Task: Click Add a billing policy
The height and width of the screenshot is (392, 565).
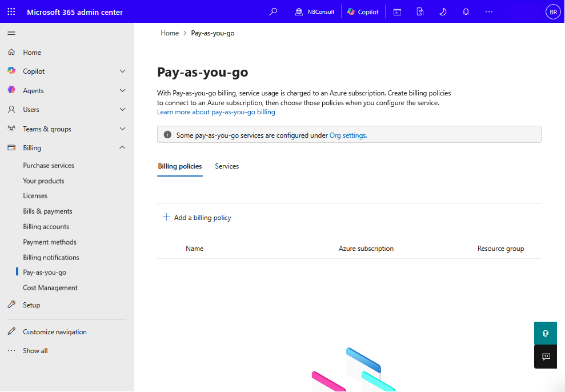Action: (197, 218)
